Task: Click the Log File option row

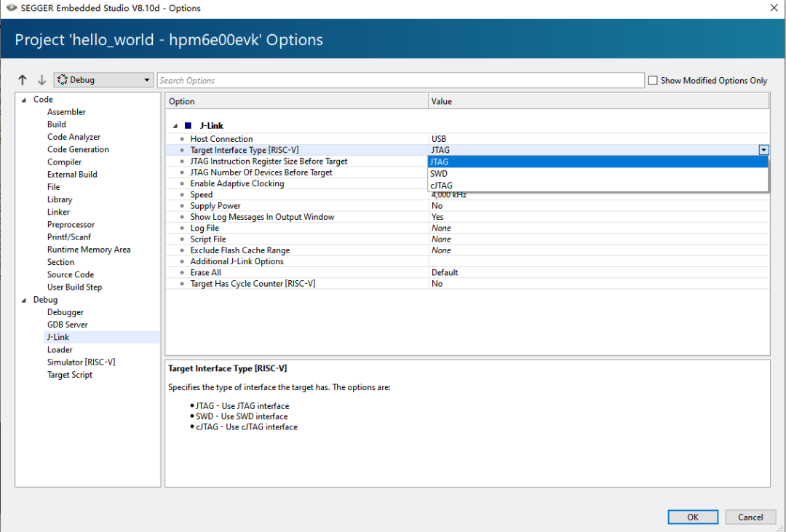Action: [x=467, y=228]
